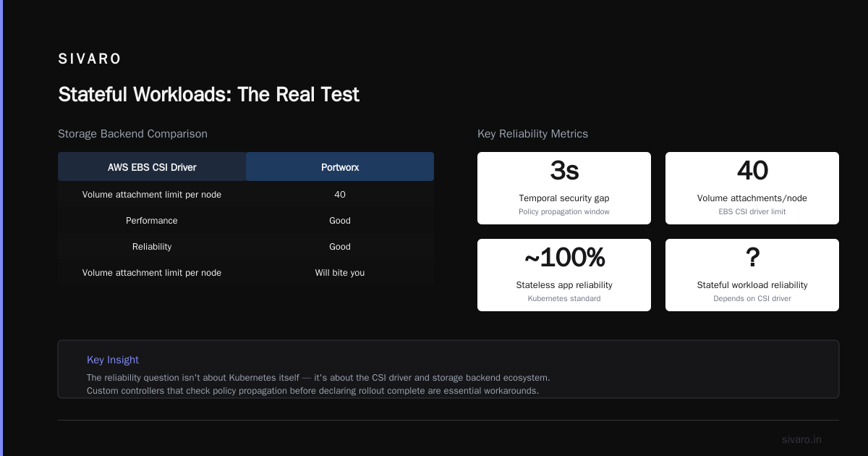Select the Performance table row

pos(246,220)
